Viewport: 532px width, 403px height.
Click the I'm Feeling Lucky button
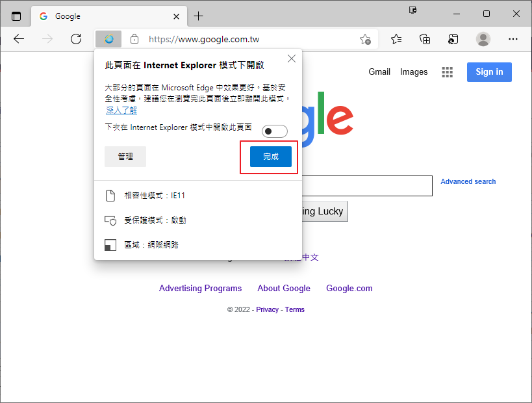(x=324, y=211)
